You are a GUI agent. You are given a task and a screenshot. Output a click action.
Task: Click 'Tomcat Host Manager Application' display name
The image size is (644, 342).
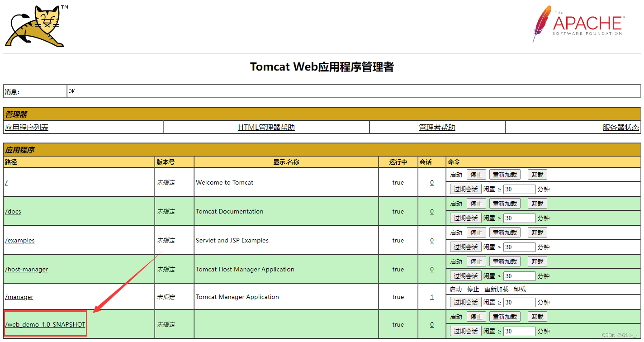pos(245,270)
